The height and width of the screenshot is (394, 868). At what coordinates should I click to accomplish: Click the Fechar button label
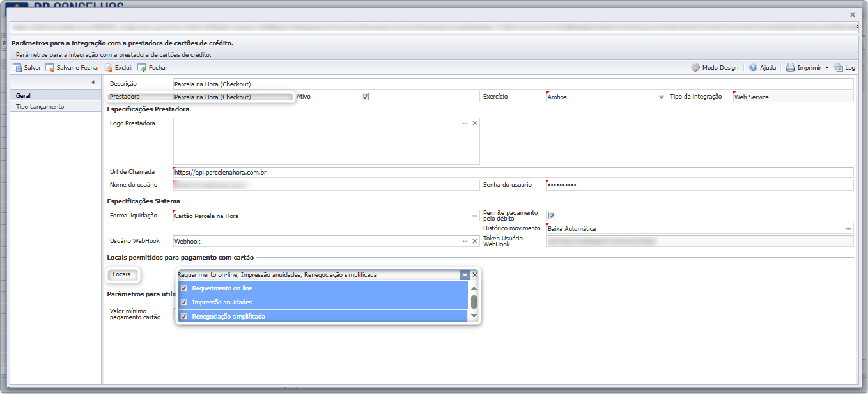[x=158, y=67]
